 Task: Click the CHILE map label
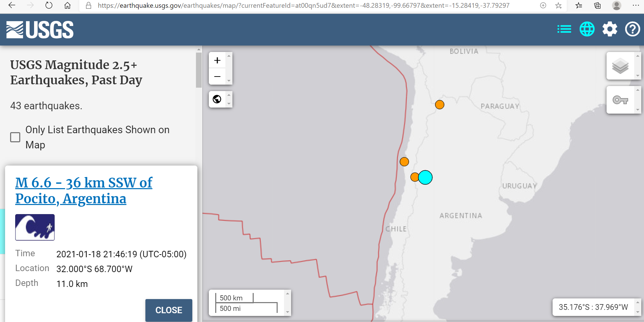tap(396, 229)
